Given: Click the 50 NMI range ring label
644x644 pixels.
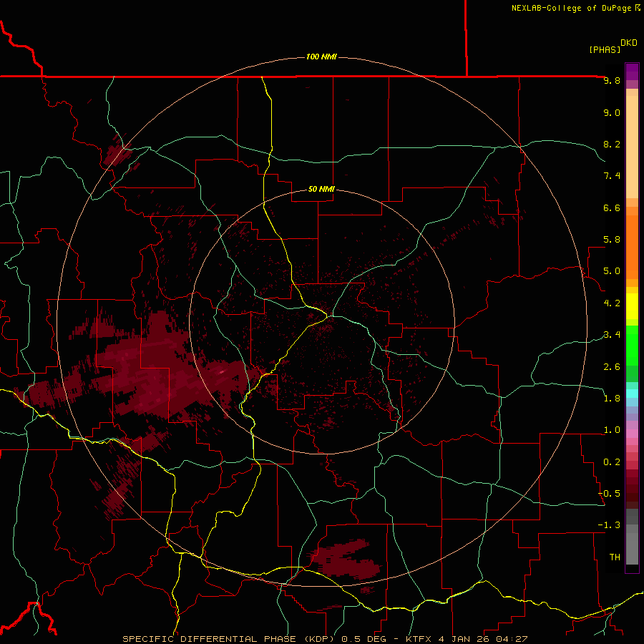Looking at the screenshot, I should [321, 189].
